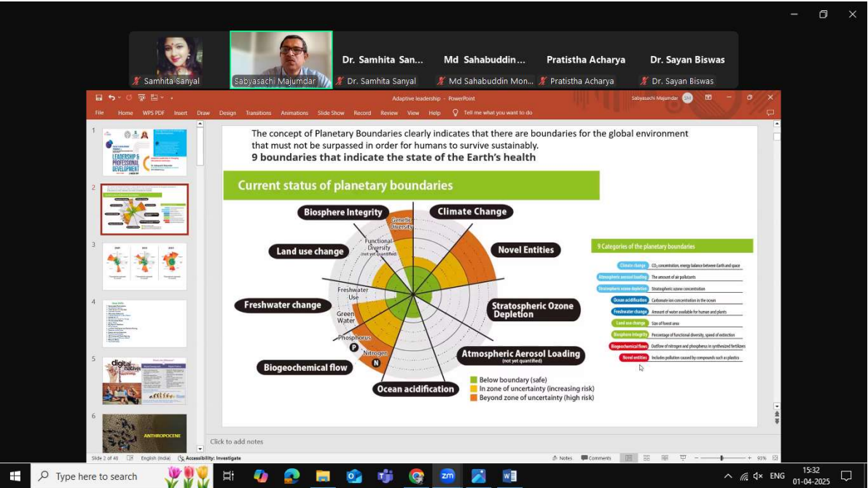Select slide 6 Anthropocene thumbnail
The width and height of the screenshot is (868, 488).
point(144,433)
